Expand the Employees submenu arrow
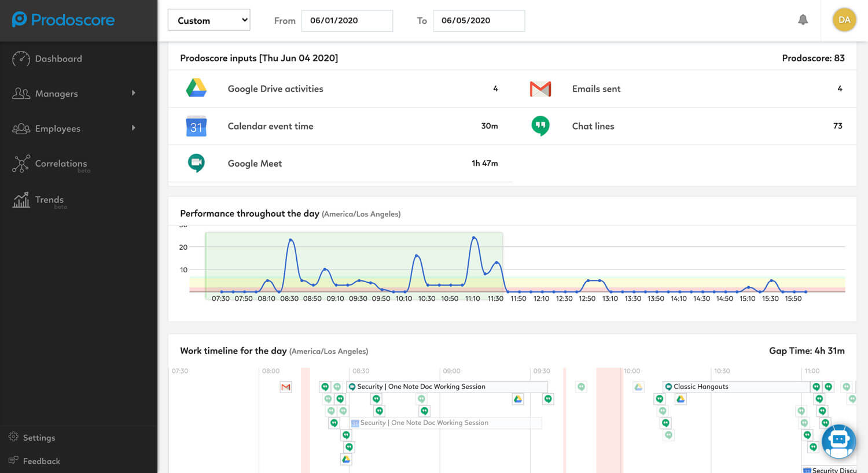The image size is (868, 473). point(134,128)
